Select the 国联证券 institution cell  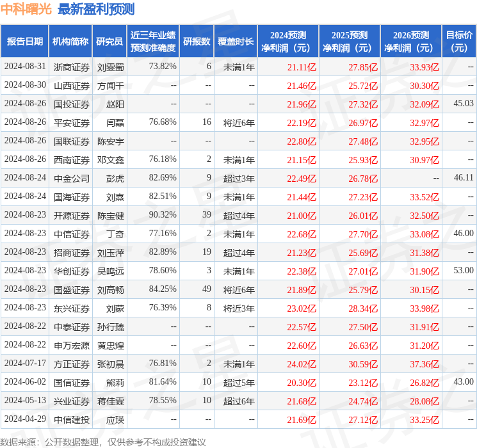72,141
